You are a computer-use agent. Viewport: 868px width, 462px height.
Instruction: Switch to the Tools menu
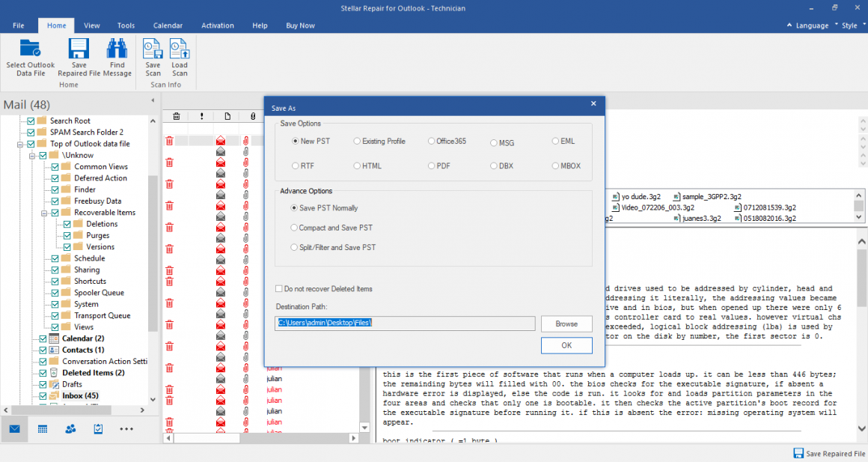coord(126,25)
